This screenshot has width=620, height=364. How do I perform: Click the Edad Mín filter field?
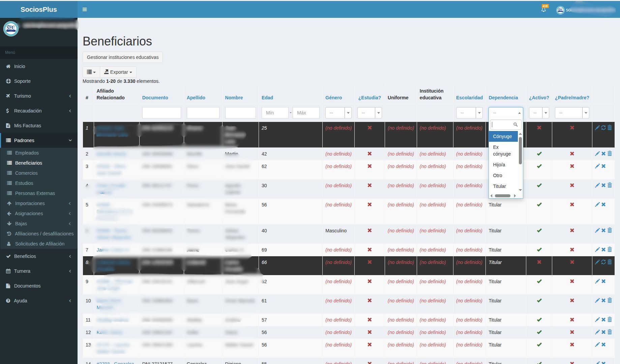tap(275, 113)
